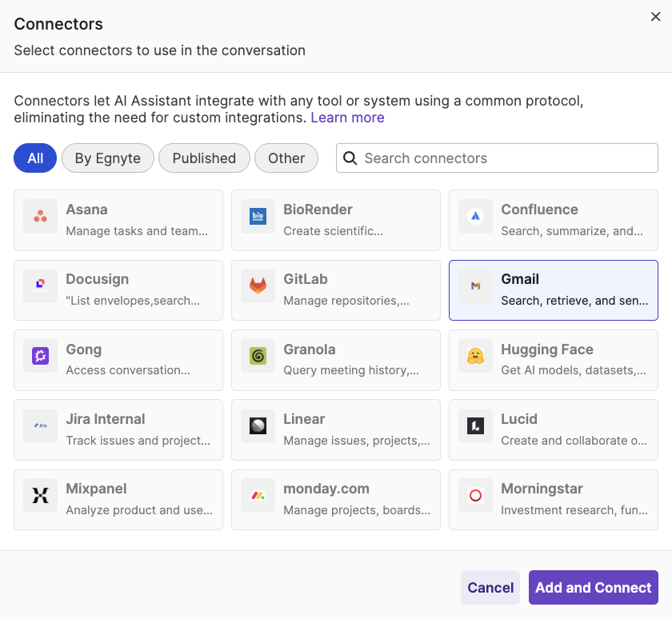
Task: Select the Confluence connector title
Action: (539, 210)
